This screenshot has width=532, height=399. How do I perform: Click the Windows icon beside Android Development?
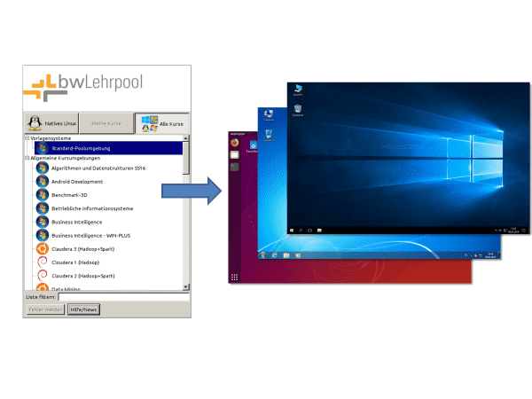[42, 181]
